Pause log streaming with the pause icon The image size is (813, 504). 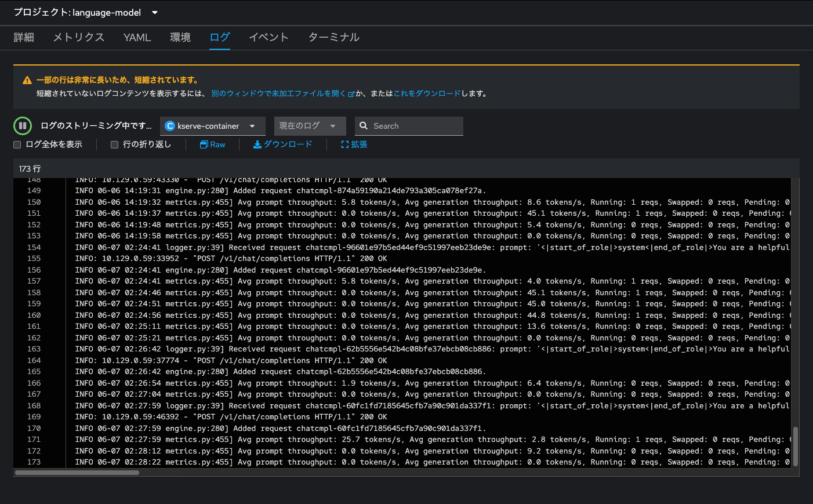23,125
